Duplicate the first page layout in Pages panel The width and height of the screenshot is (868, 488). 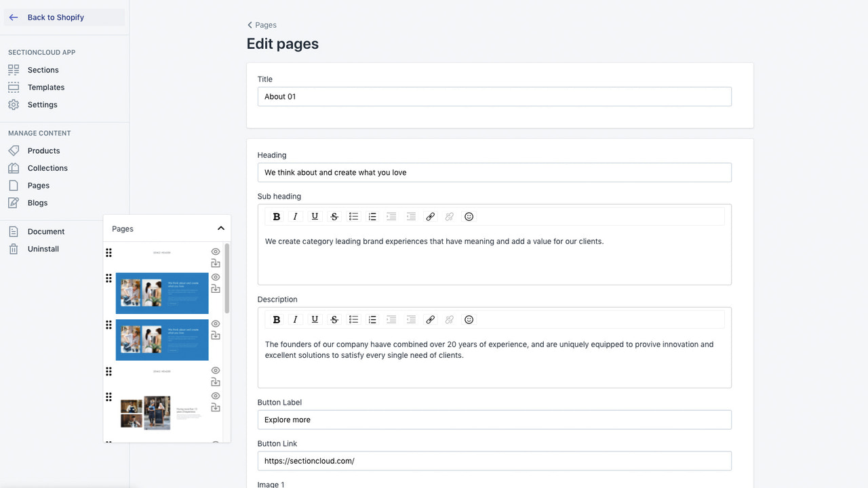point(216,263)
